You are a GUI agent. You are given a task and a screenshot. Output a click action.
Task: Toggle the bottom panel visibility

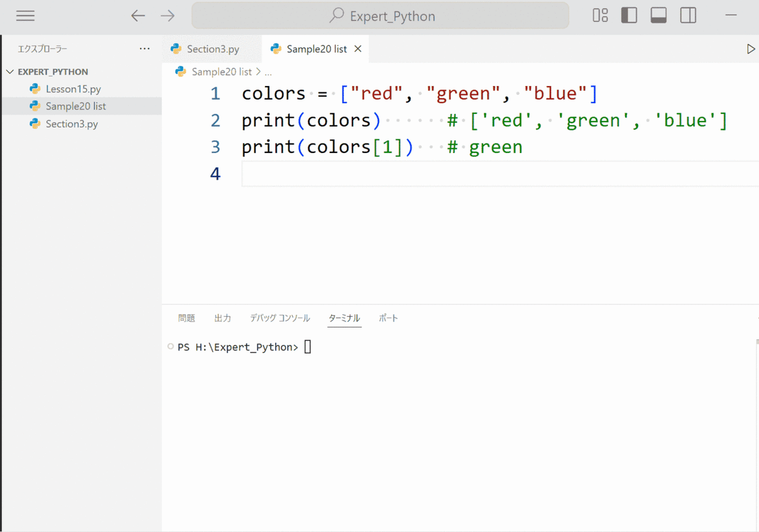[658, 16]
